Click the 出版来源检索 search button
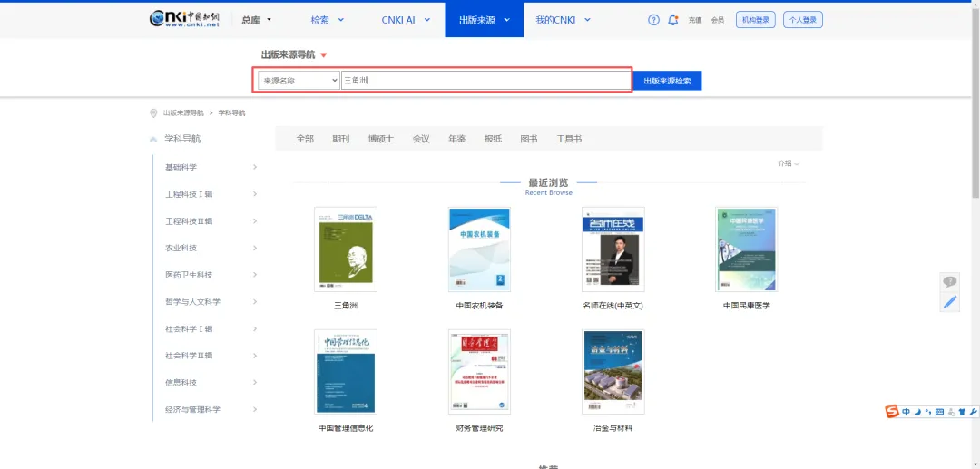Viewport: 980px width, 469px height. tap(668, 81)
